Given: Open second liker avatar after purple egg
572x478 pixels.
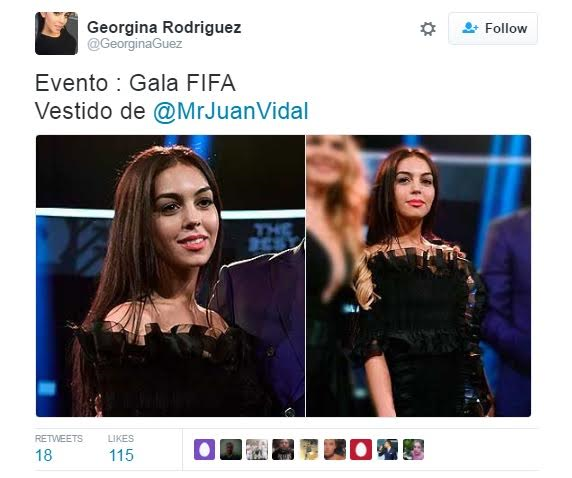Looking at the screenshot, I should click(231, 449).
